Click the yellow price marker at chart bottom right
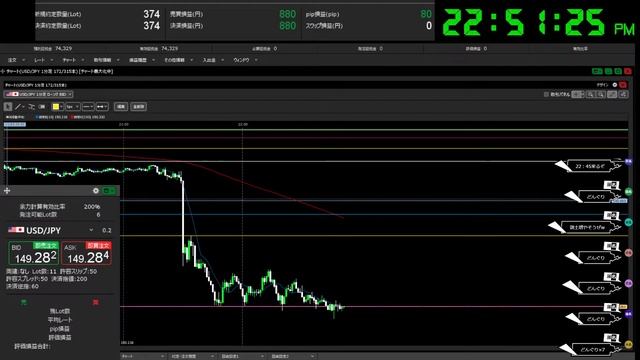This screenshot has width=640, height=360. 629,345
